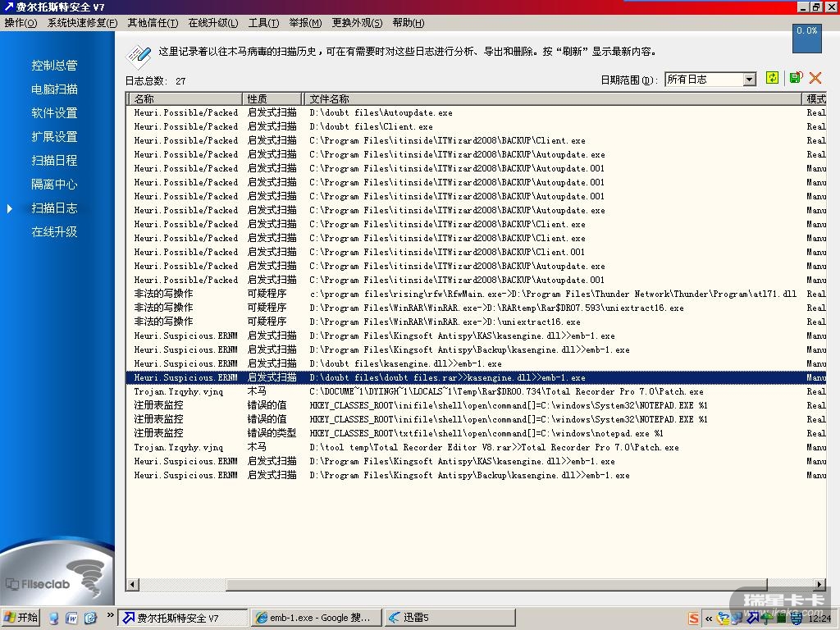Go to 控制总管 in the sidebar

tap(54, 66)
